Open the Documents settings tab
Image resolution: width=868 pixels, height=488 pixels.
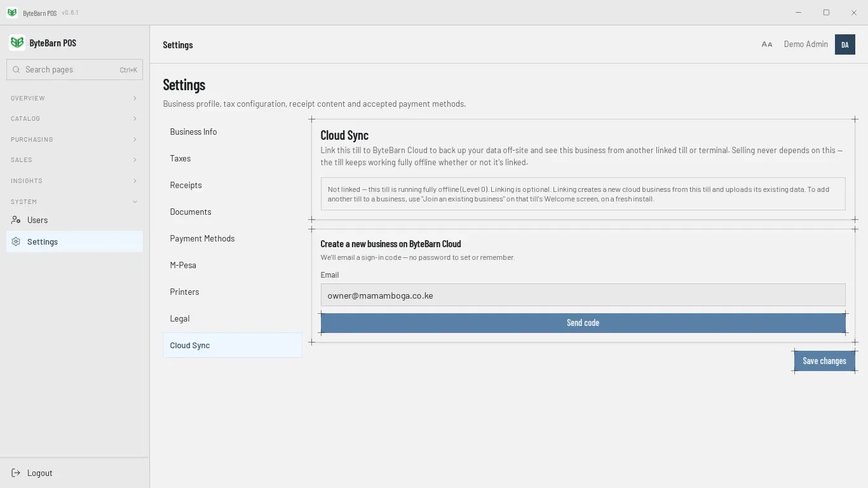[233, 212]
